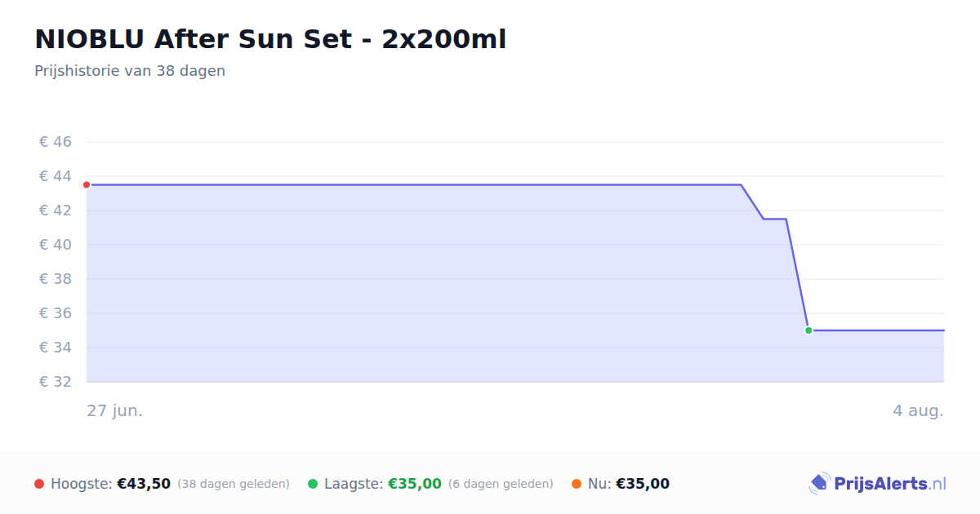Click the Prijshistorie van 38 dagen subtitle
The image size is (980, 514).
tap(130, 71)
